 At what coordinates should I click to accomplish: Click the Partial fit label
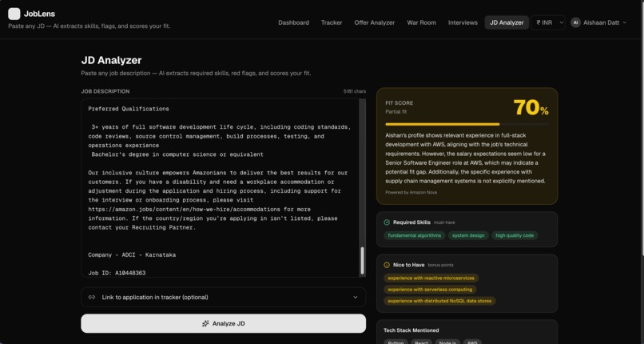(396, 112)
